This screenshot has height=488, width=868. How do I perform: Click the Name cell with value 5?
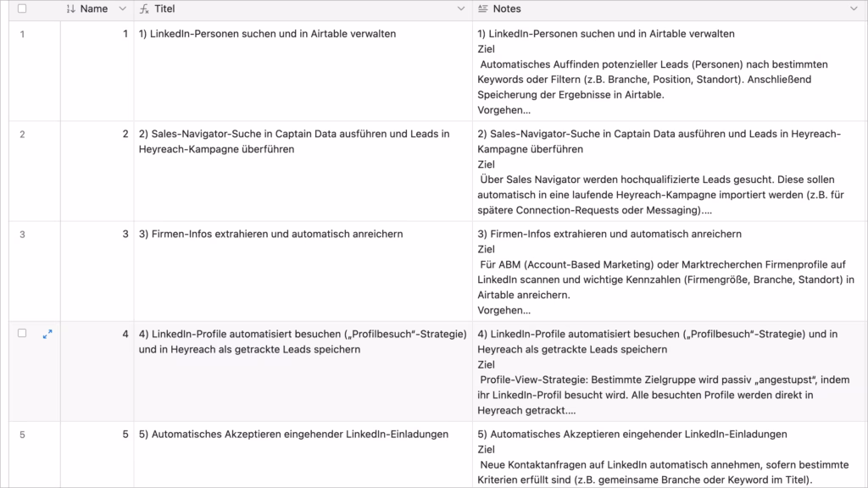click(97, 455)
